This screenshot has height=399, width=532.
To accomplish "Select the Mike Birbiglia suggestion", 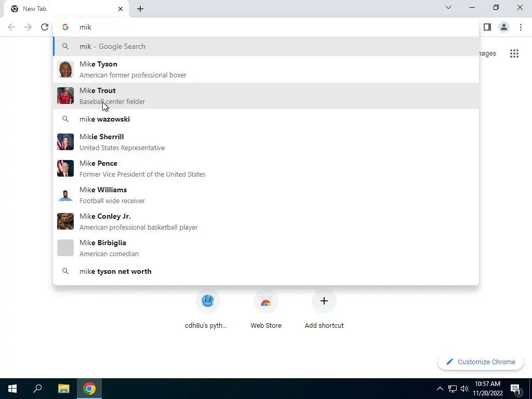I will (266, 248).
